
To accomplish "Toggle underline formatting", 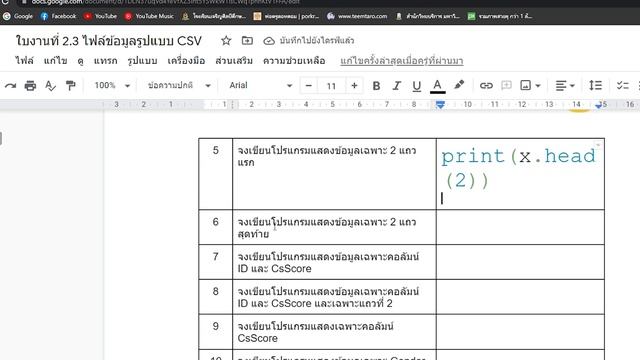I will [416, 86].
